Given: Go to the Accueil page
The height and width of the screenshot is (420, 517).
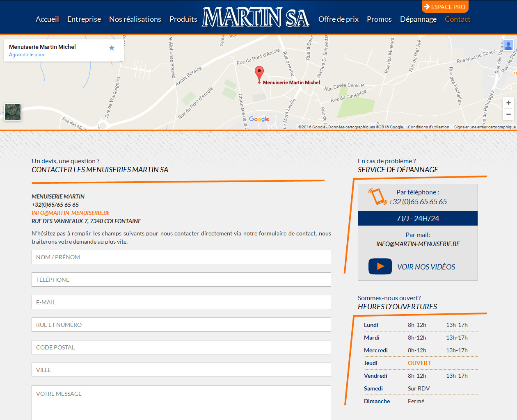Looking at the screenshot, I should [x=47, y=19].
